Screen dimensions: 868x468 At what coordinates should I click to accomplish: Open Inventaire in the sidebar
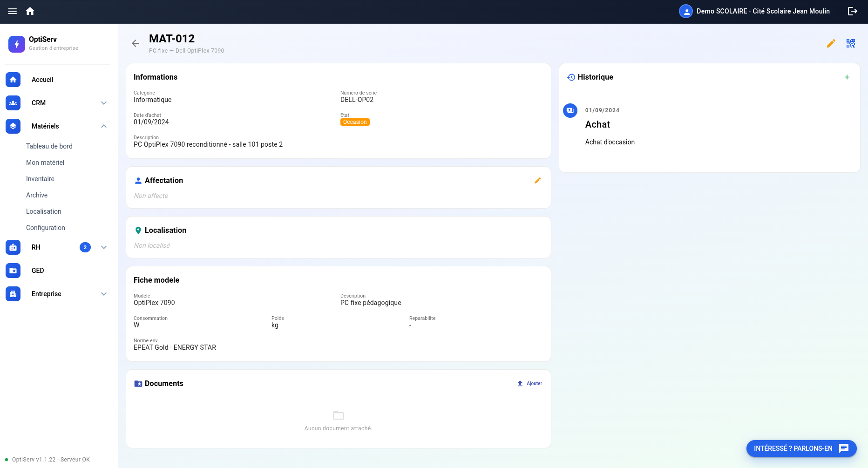click(40, 179)
